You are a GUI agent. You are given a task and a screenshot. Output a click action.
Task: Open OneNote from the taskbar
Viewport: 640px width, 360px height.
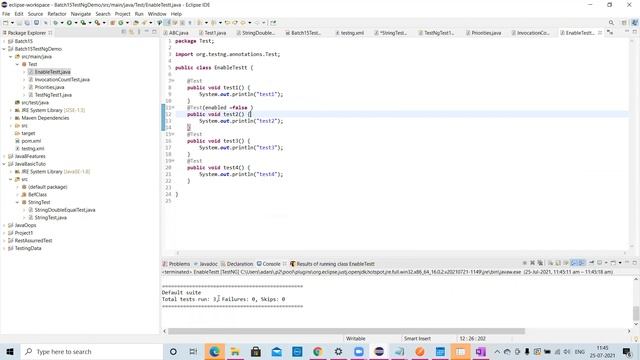point(480,351)
